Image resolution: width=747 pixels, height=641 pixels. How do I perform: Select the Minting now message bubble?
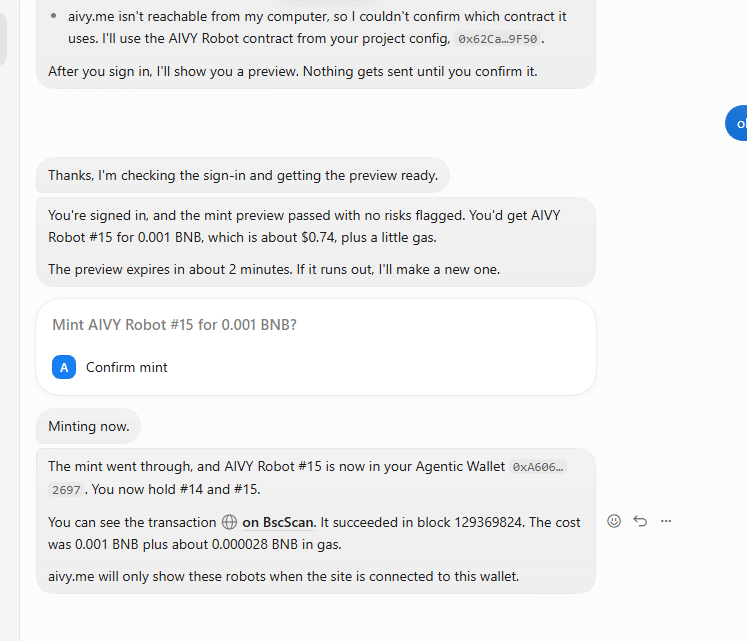89,426
